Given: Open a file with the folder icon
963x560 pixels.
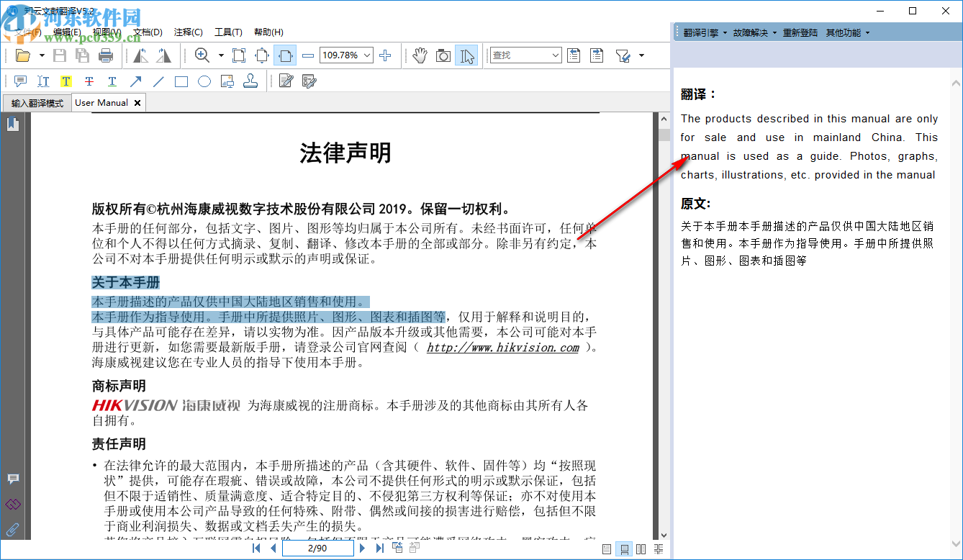Looking at the screenshot, I should [x=23, y=55].
